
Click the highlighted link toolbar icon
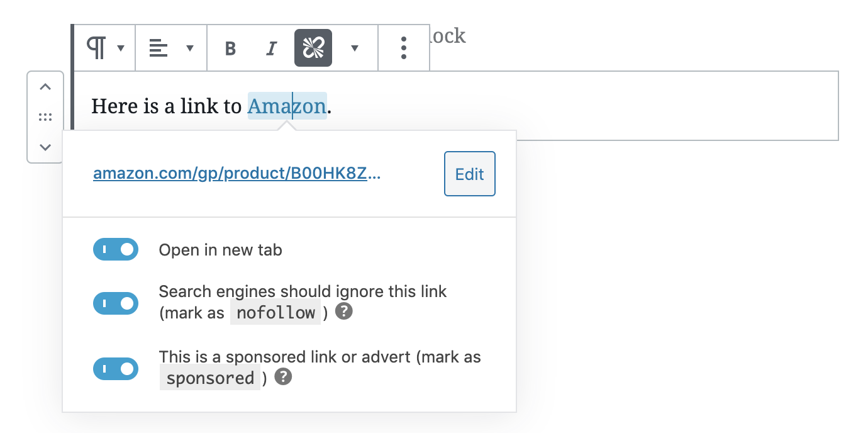313,48
